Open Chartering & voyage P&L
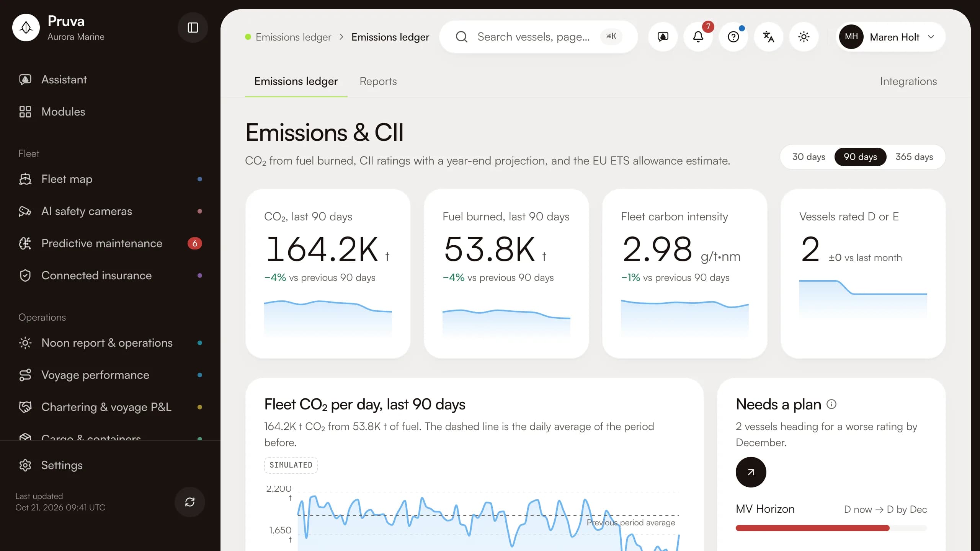 point(110,407)
